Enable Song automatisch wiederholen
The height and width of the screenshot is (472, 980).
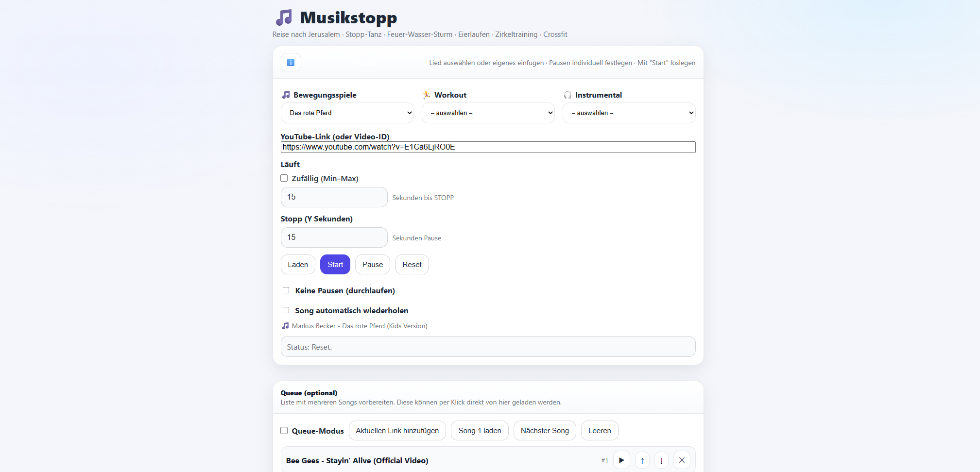point(286,310)
